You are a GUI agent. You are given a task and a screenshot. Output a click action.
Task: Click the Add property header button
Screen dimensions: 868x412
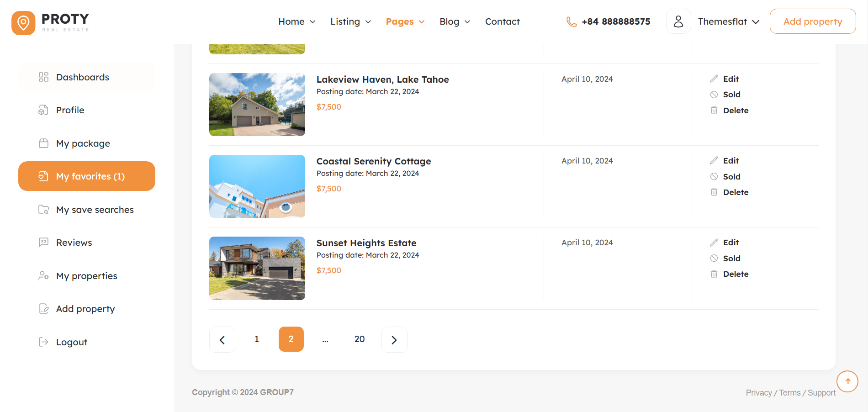pos(812,21)
